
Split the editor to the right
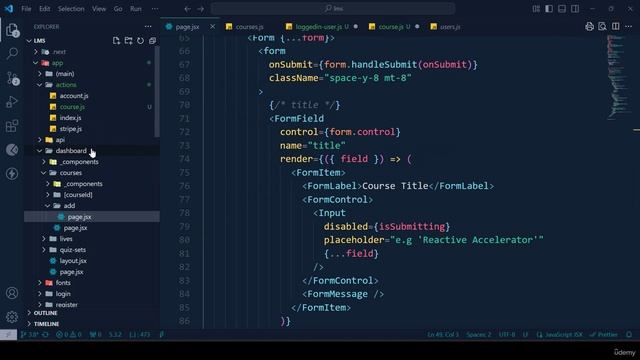coord(616,27)
